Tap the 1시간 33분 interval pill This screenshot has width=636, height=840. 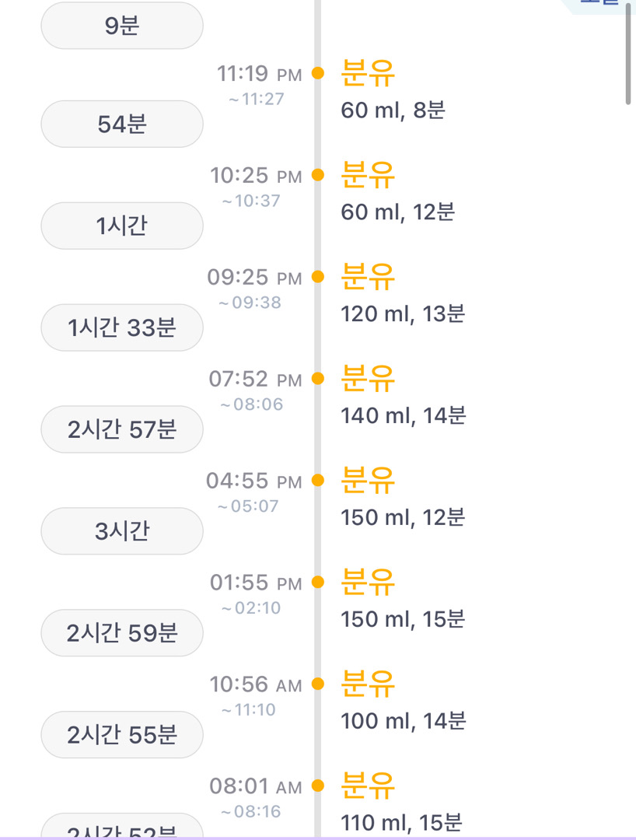[x=122, y=327]
